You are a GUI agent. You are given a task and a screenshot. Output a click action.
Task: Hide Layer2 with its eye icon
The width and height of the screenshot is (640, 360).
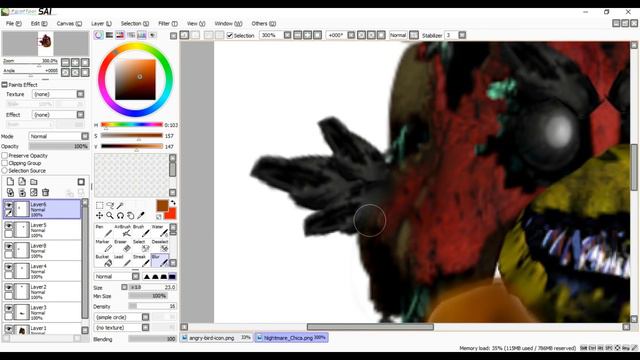pos(9,287)
